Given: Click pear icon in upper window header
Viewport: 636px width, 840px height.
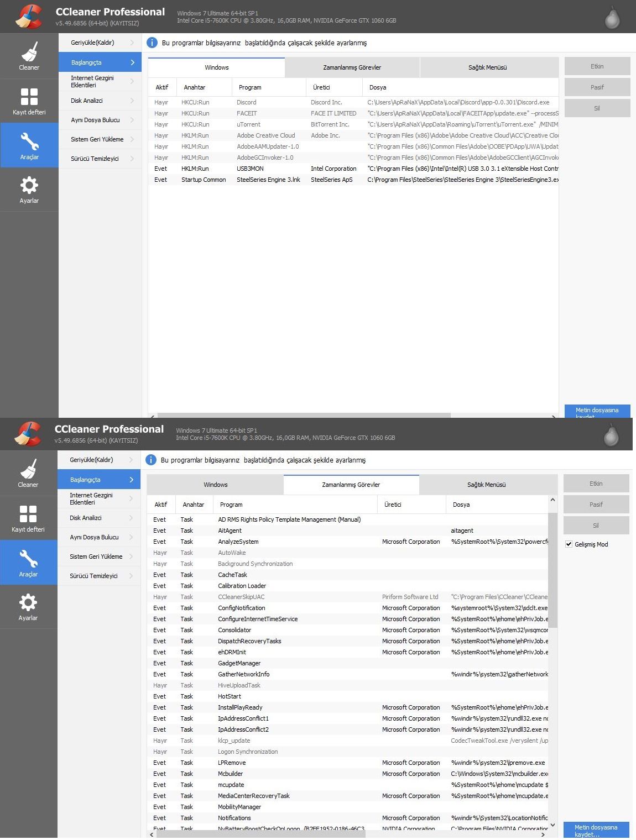Looking at the screenshot, I should pos(612,17).
